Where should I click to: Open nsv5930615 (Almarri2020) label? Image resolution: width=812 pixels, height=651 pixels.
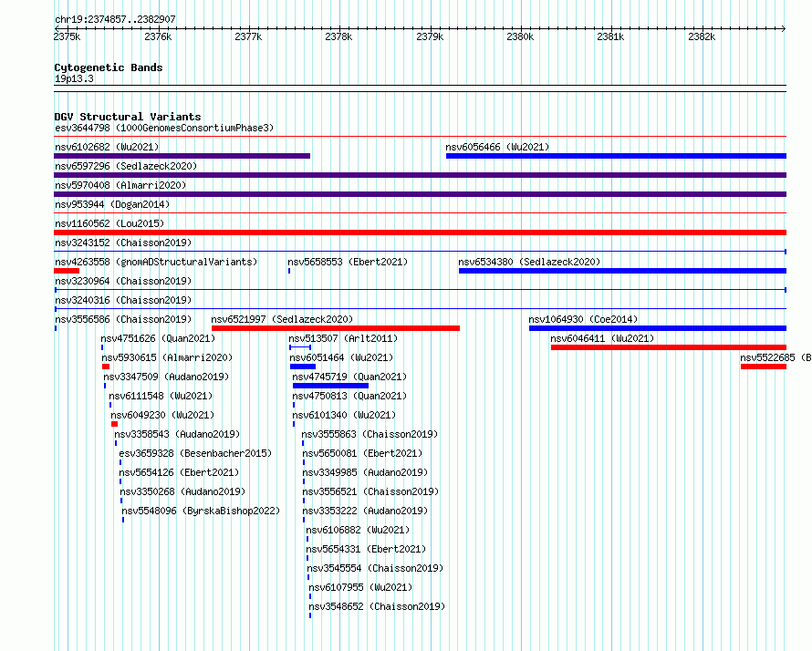[x=167, y=357]
